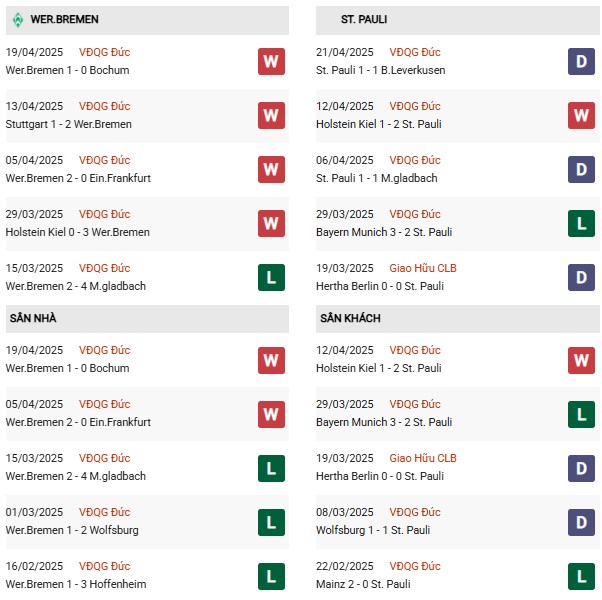Open the Wer.Bremen 1 - 2 Wolfsburg match
This screenshot has height=600, width=602.
tap(72, 530)
